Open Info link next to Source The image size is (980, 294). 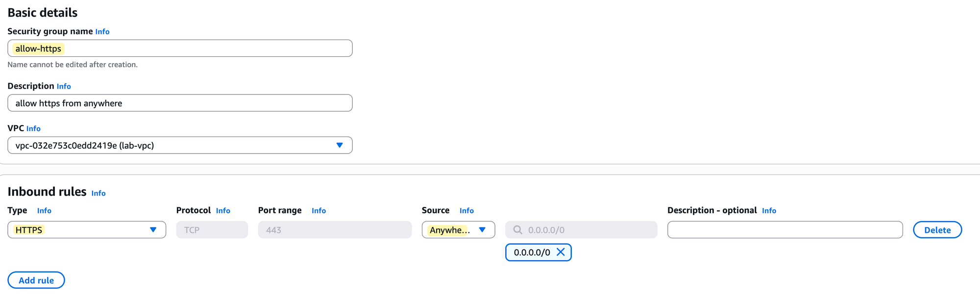pyautogui.click(x=466, y=211)
